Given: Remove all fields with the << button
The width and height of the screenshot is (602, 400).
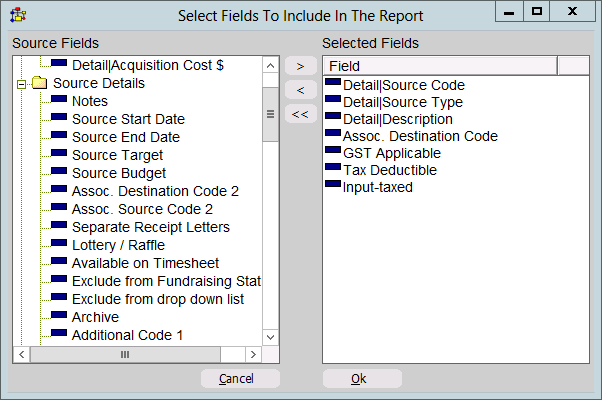Looking at the screenshot, I should click(x=301, y=114).
